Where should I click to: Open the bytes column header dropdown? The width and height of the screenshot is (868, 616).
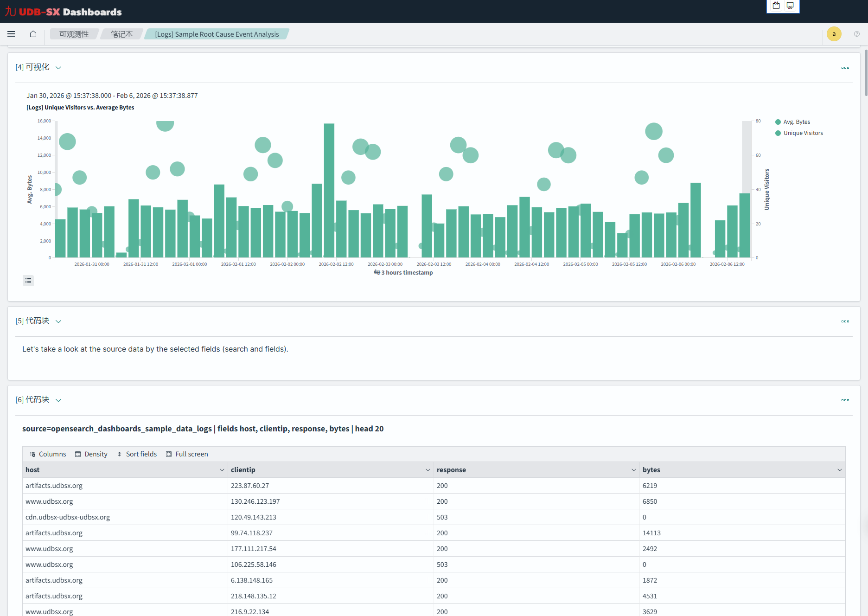839,470
